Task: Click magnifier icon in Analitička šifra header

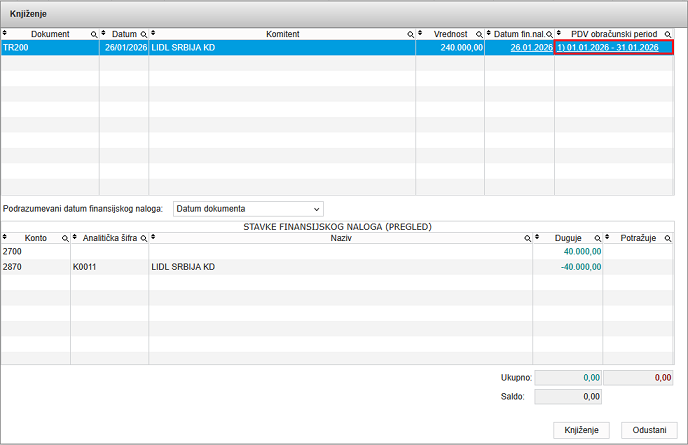Action: 143,239
